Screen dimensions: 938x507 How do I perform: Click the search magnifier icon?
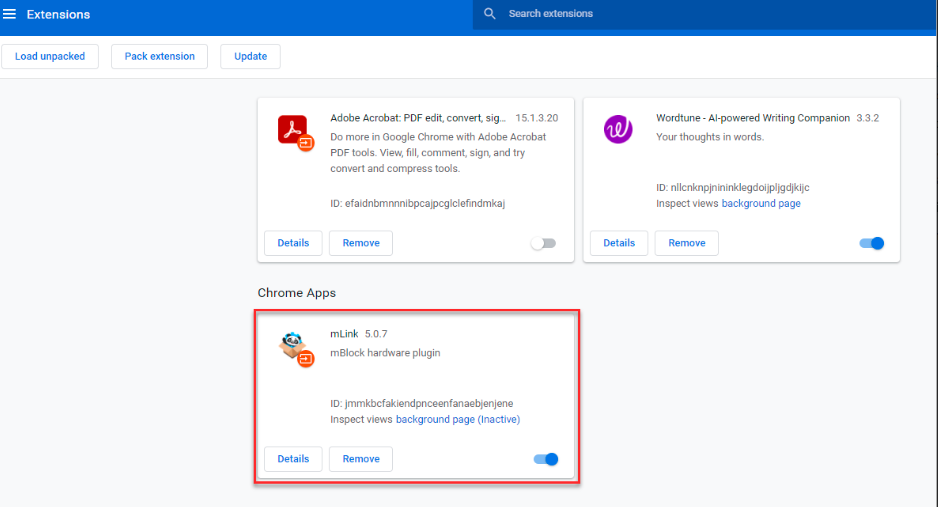[489, 13]
